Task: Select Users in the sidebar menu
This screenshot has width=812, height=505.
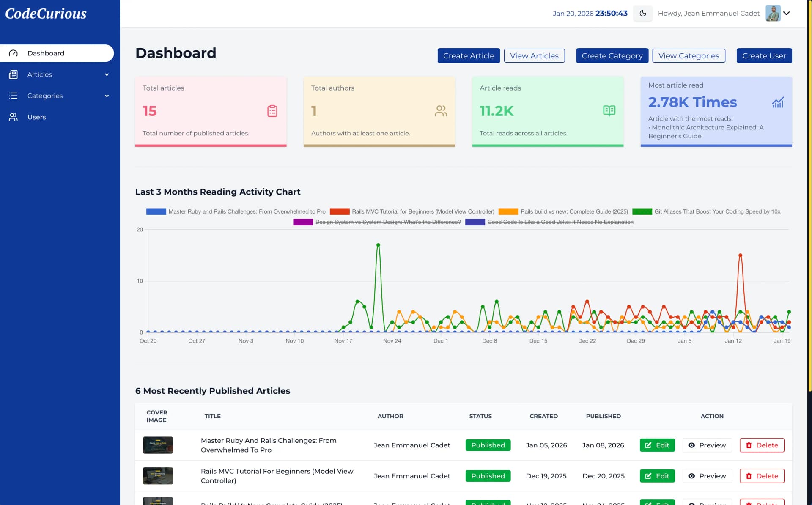Action: [x=36, y=117]
